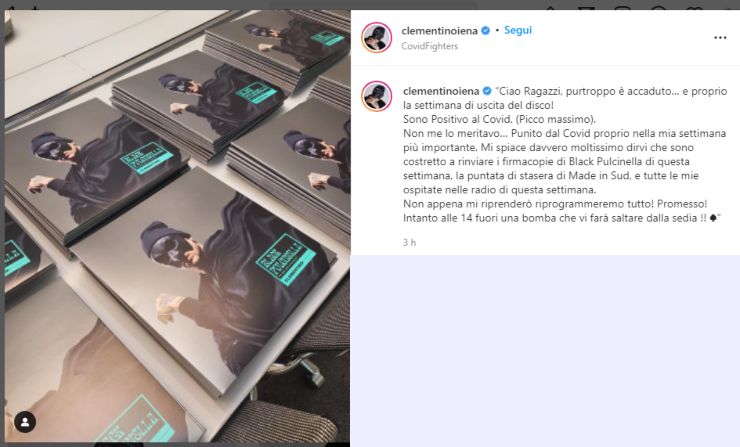Click empty lavender area below the caption
This screenshot has height=447, width=740.
pyautogui.click(x=545, y=350)
